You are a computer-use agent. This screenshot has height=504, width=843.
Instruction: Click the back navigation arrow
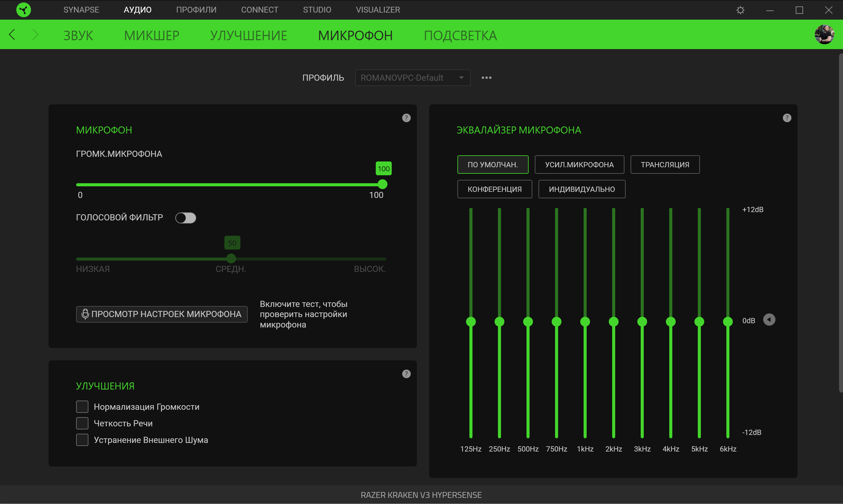[12, 35]
